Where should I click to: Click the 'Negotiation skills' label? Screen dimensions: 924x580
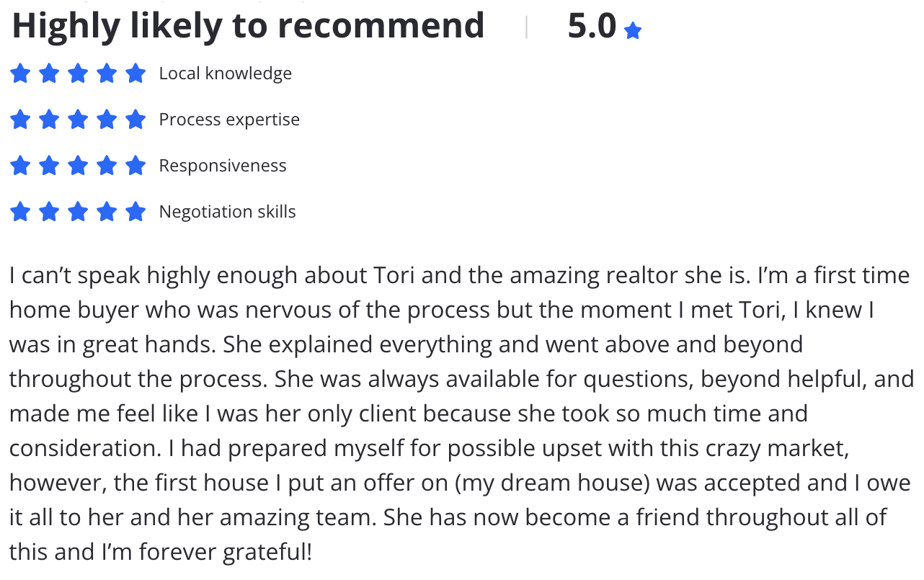coord(227,212)
